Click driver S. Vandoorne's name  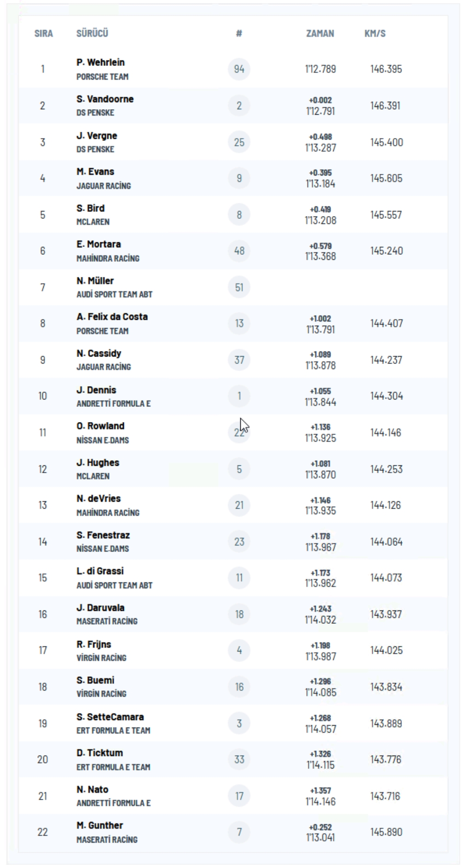click(x=105, y=99)
